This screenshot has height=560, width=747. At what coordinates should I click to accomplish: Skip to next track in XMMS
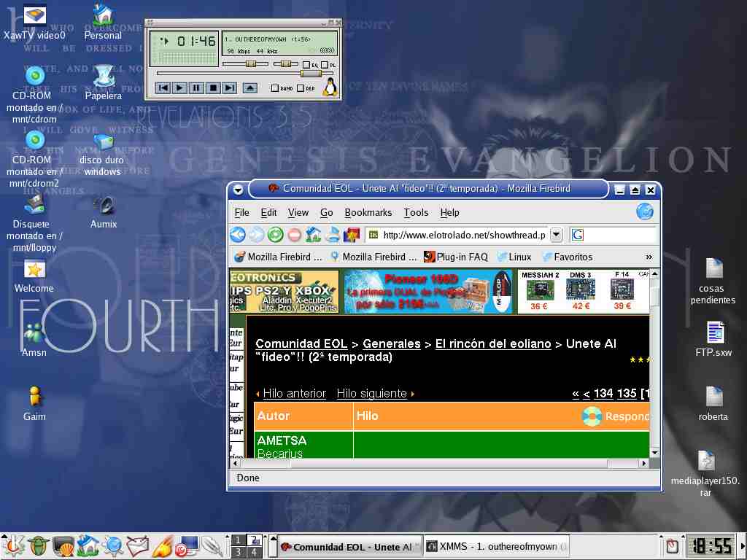[230, 88]
